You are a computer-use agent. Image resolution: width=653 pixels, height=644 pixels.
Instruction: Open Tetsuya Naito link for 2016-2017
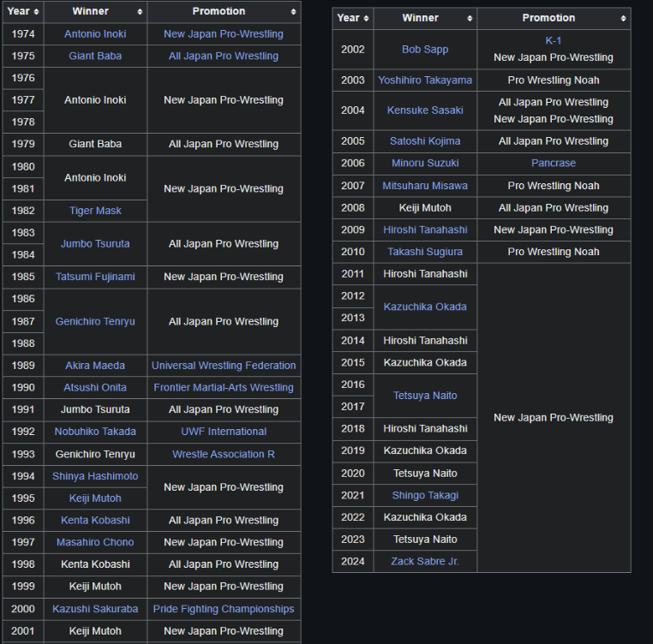coord(425,396)
